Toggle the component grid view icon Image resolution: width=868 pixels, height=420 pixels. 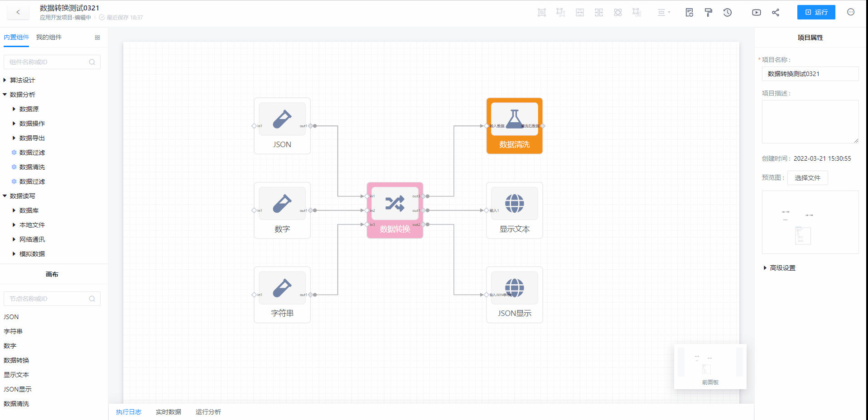coord(97,38)
